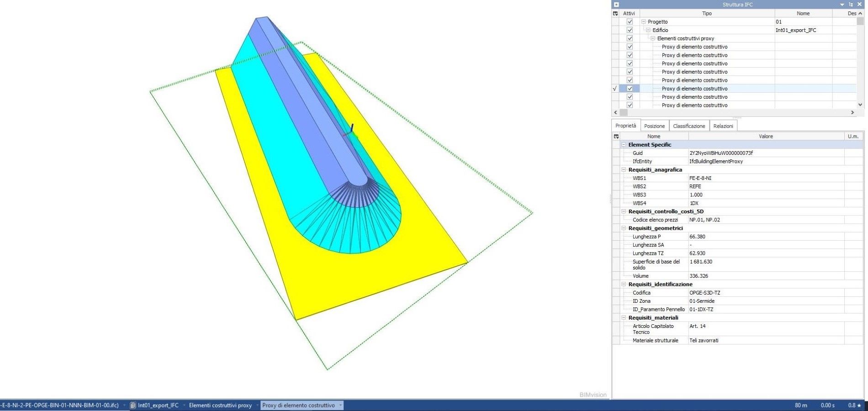This screenshot has height=411, width=868.
Task: Open the column chooser icon beside Attivi header
Action: click(615, 13)
